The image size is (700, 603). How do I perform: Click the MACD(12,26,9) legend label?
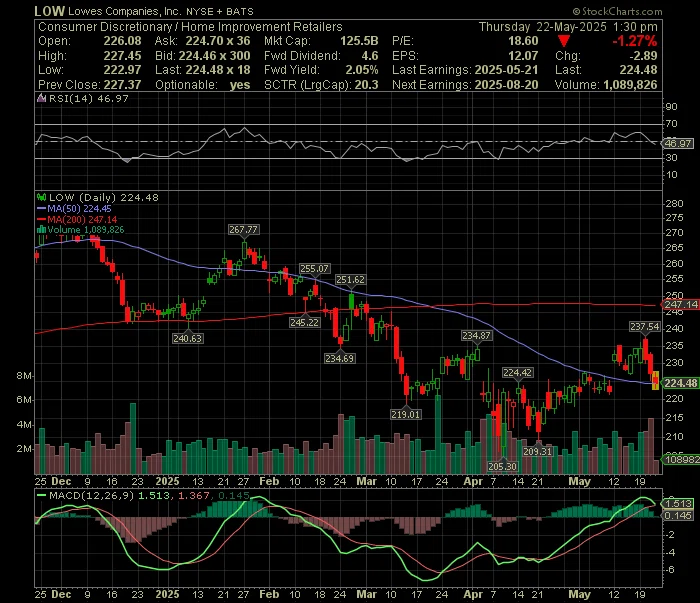coord(91,495)
